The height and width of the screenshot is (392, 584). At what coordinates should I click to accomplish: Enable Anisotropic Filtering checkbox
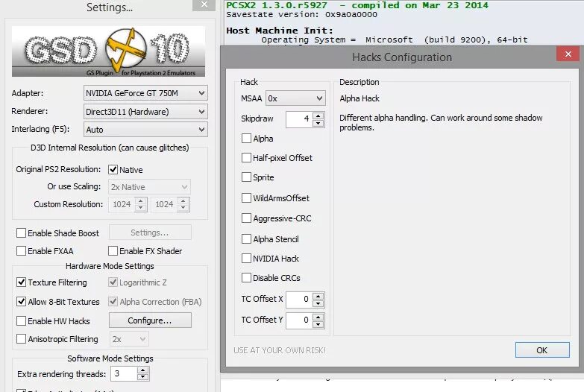click(21, 339)
